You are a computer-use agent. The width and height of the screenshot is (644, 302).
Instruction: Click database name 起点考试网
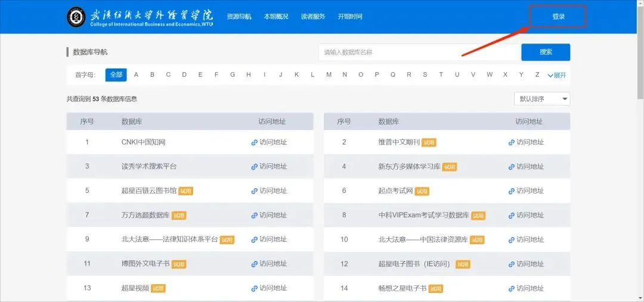click(x=395, y=191)
